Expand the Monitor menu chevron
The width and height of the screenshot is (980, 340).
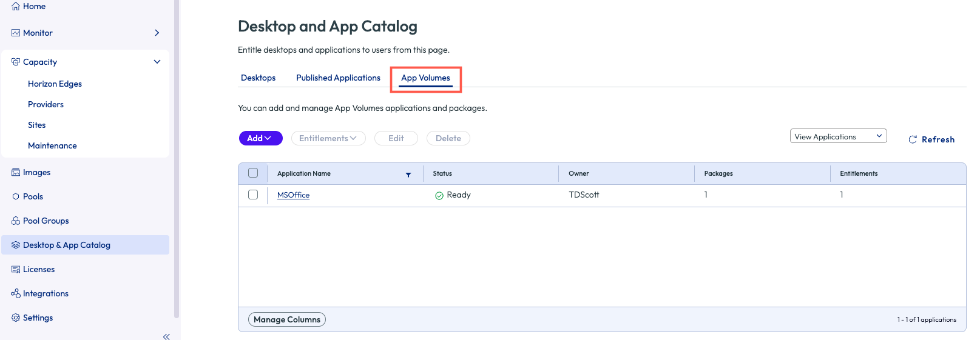[x=157, y=33]
